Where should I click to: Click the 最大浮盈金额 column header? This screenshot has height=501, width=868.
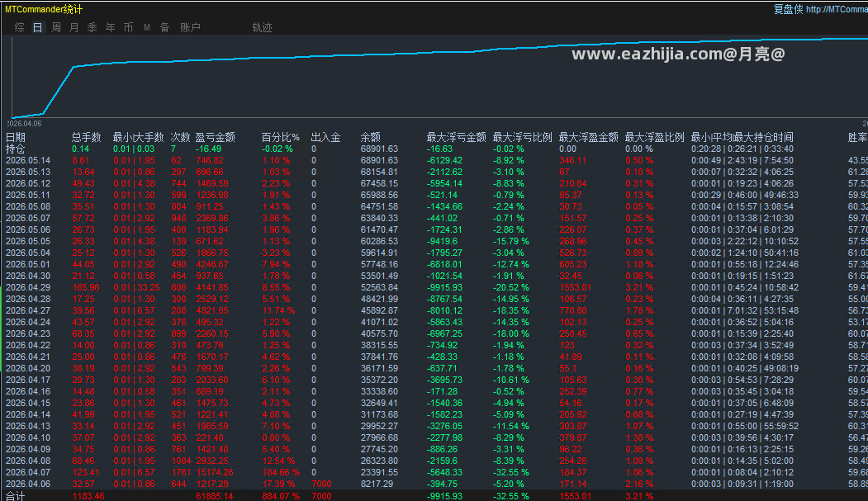[x=589, y=137]
